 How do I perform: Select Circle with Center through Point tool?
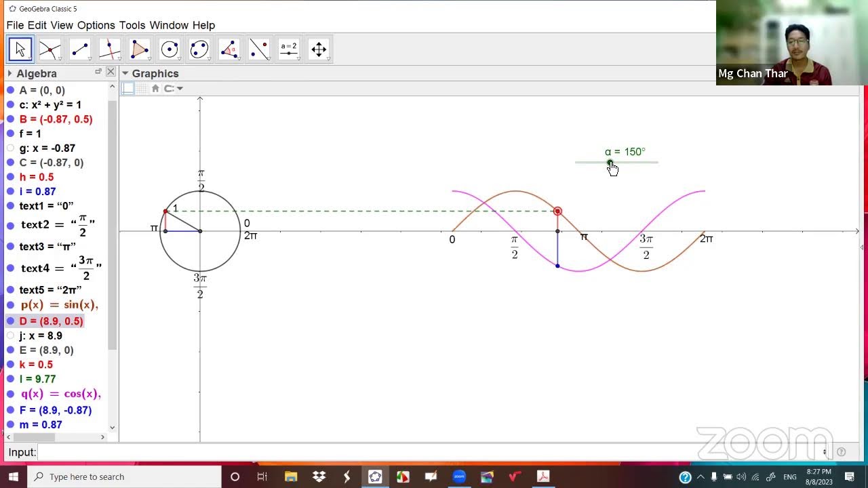170,49
